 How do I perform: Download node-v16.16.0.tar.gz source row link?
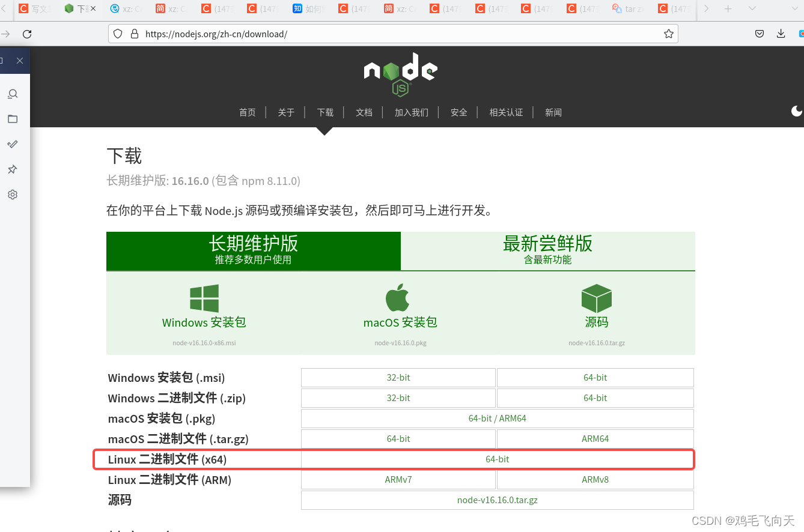coord(498,500)
